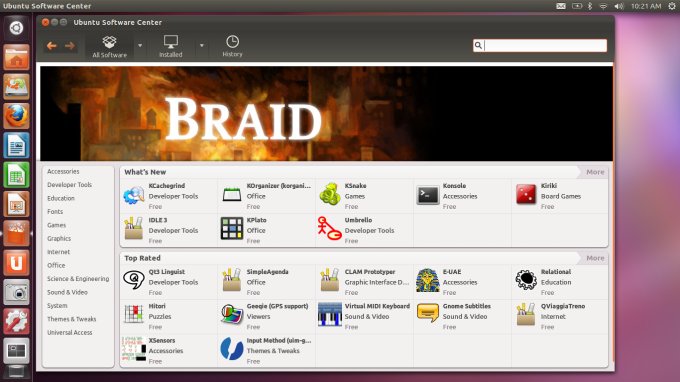Open the E-UAE pharaoh icon
This screenshot has height=382, width=680.
(428, 280)
